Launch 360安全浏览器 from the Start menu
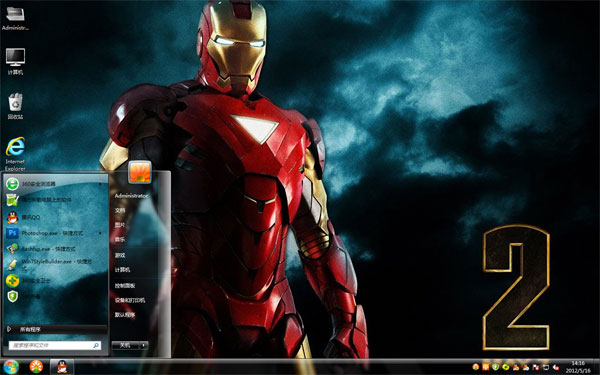The width and height of the screenshot is (600, 375). pos(55,184)
